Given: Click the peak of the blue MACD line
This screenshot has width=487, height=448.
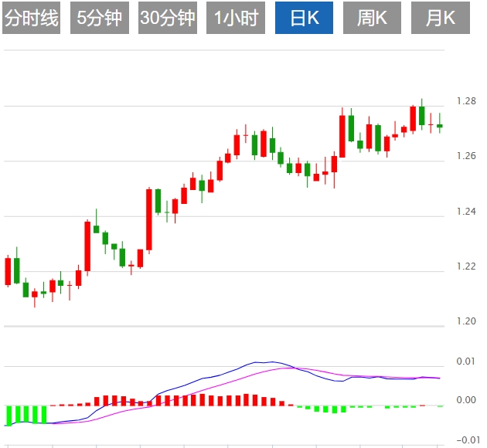Looking at the screenshot, I should click(263, 361).
